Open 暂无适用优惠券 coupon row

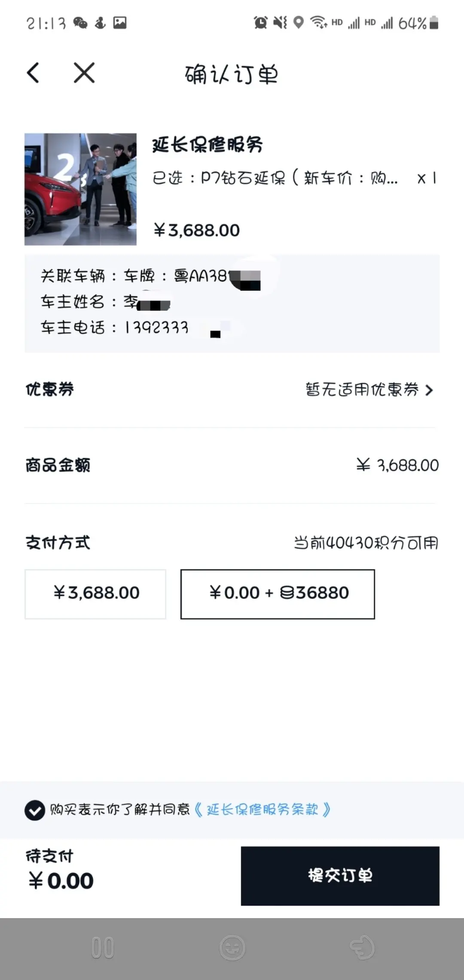pos(232,390)
